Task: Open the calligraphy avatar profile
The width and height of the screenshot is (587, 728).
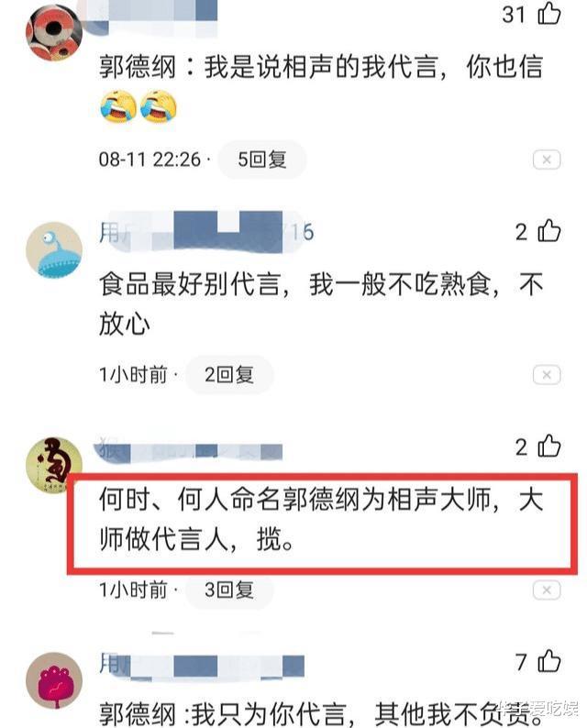Action: click(54, 465)
